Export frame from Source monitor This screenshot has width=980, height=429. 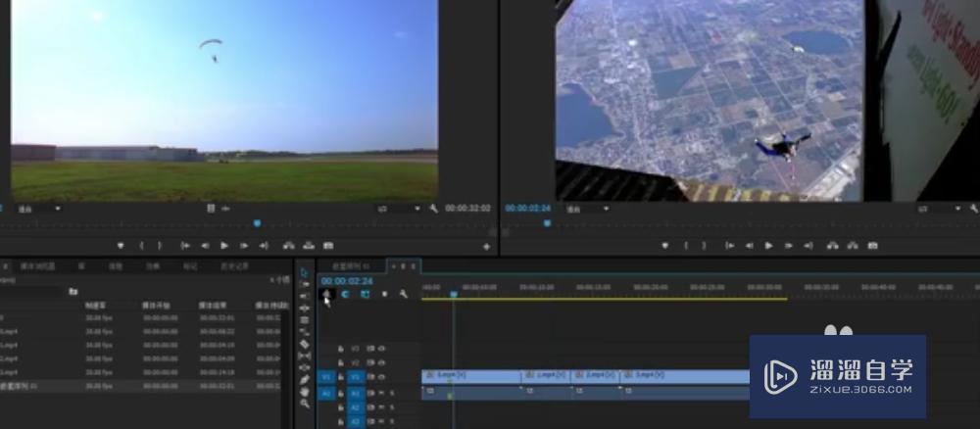pos(328,246)
